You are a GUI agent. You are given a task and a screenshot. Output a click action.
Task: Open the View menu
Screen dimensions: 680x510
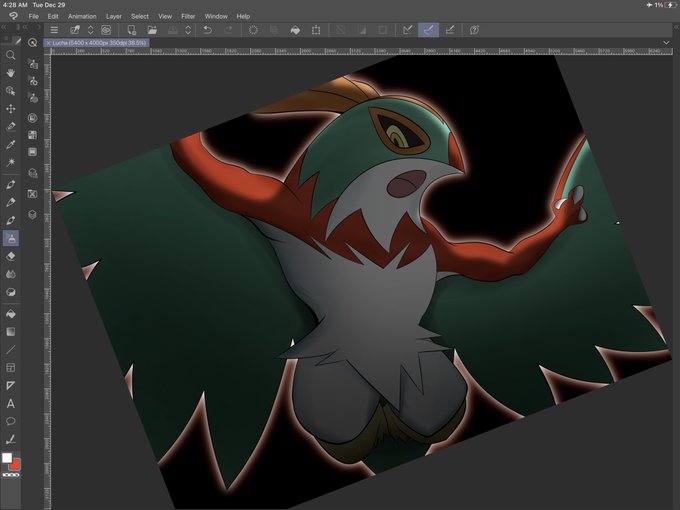point(165,16)
